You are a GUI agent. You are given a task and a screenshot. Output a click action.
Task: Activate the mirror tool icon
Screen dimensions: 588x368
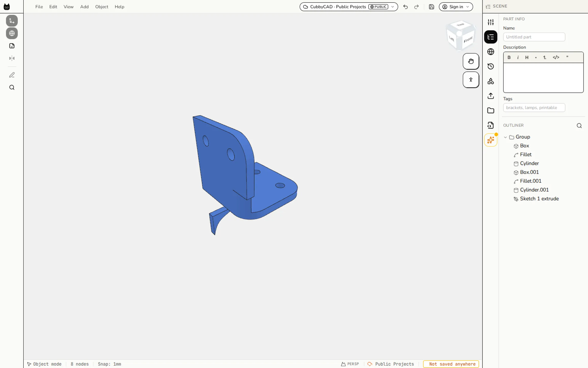[12, 59]
